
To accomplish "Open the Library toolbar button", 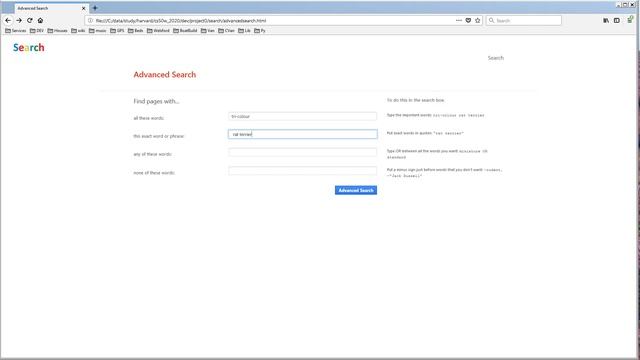I will pyautogui.click(x=606, y=20).
